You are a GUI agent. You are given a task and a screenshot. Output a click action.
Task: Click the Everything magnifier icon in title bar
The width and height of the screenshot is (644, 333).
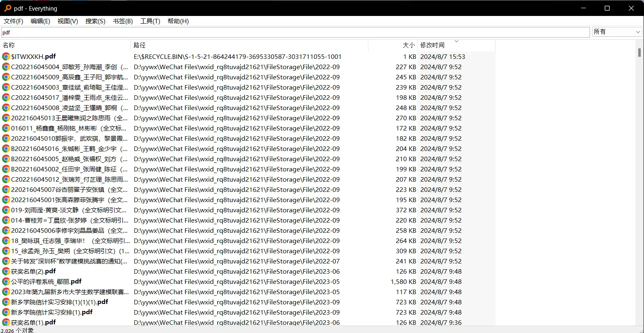pyautogui.click(x=7, y=8)
